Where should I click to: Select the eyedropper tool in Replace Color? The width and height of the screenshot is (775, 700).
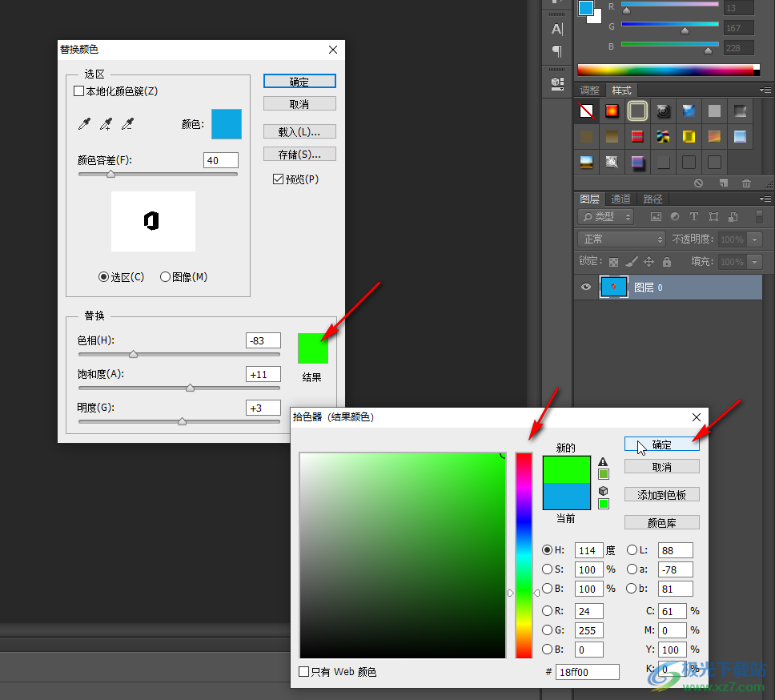click(85, 124)
